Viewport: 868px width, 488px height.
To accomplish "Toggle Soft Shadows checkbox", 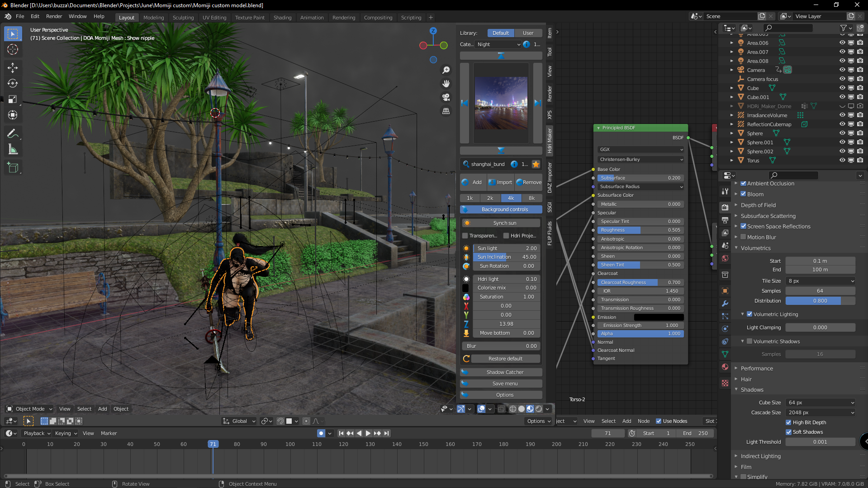I will click(789, 432).
